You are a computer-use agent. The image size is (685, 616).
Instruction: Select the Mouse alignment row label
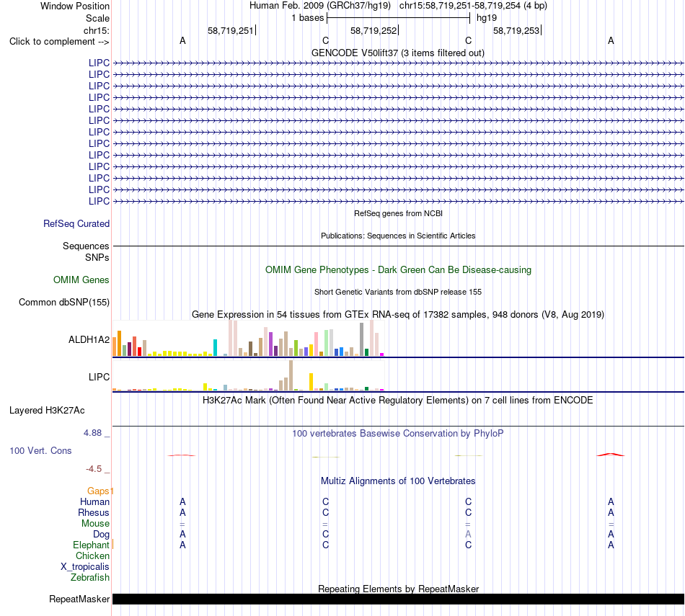[95, 524]
